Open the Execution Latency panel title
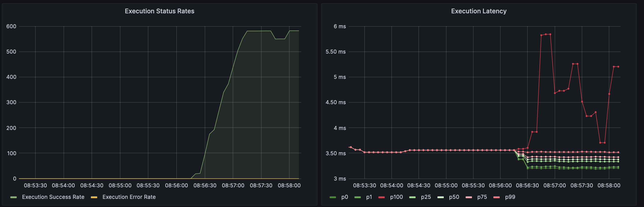This screenshot has width=644, height=207. 479,11
